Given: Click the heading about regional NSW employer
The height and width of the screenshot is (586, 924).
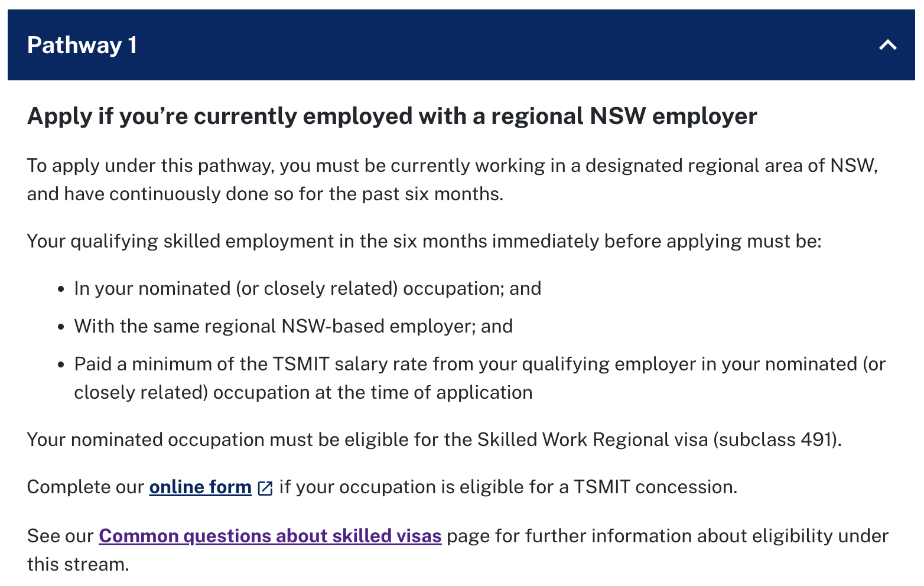Looking at the screenshot, I should [x=392, y=116].
